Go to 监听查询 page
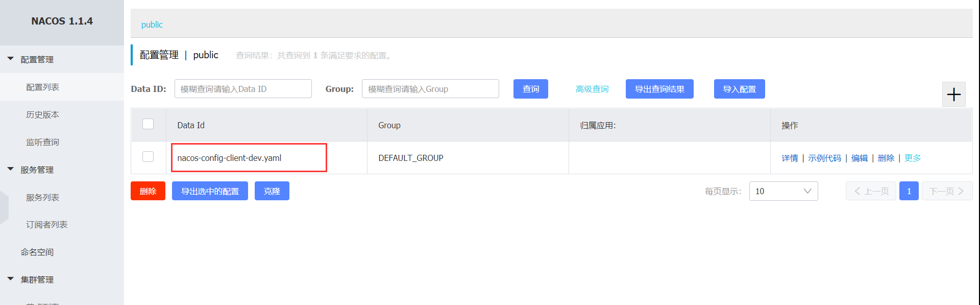Image resolution: width=980 pixels, height=305 pixels. click(43, 142)
